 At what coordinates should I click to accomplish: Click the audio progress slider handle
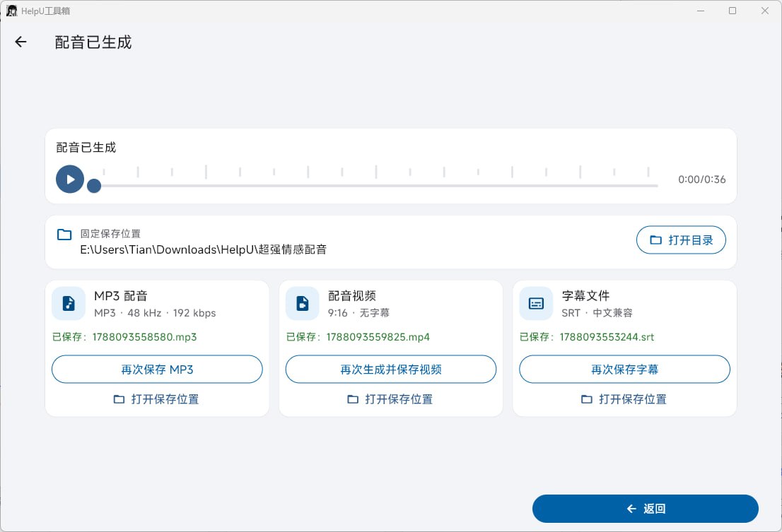pos(94,186)
